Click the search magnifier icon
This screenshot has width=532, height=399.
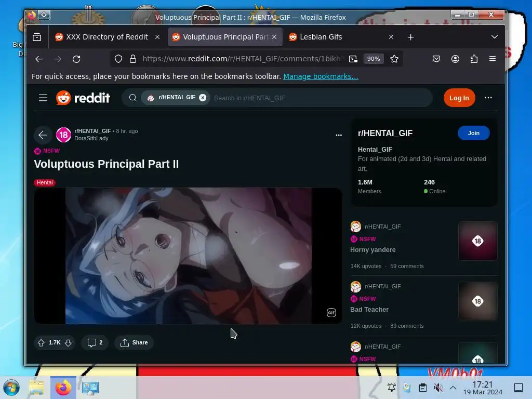(x=133, y=98)
